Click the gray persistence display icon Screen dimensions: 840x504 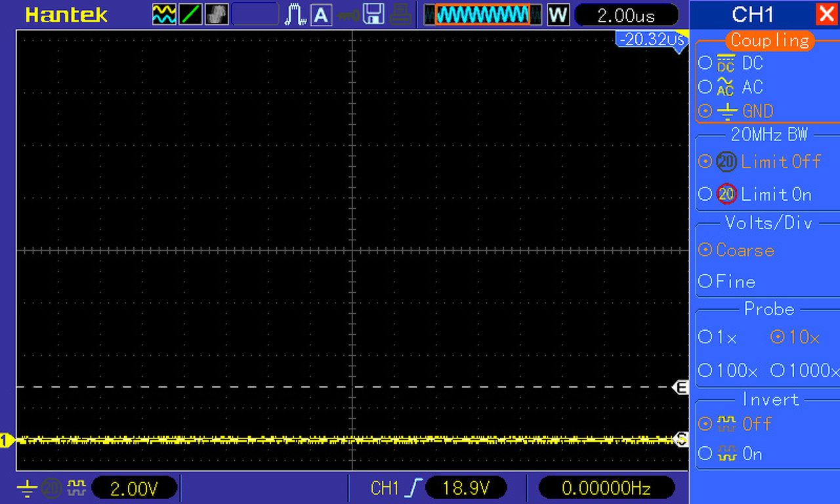[x=217, y=14]
